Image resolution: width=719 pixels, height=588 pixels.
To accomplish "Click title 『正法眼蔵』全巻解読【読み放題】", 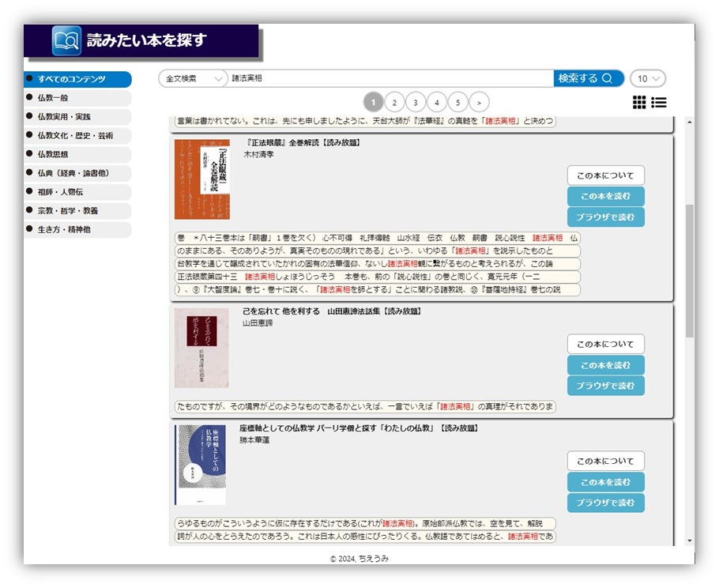I will pyautogui.click(x=303, y=142).
